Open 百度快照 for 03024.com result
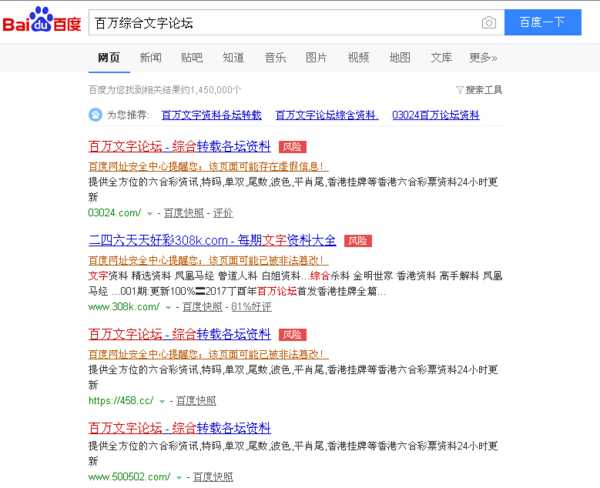This screenshot has width=600, height=488. pyautogui.click(x=184, y=213)
